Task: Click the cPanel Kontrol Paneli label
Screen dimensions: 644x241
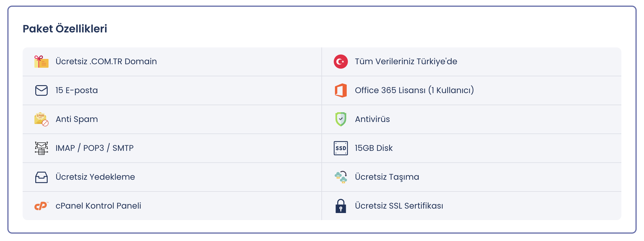Action: [x=98, y=206]
